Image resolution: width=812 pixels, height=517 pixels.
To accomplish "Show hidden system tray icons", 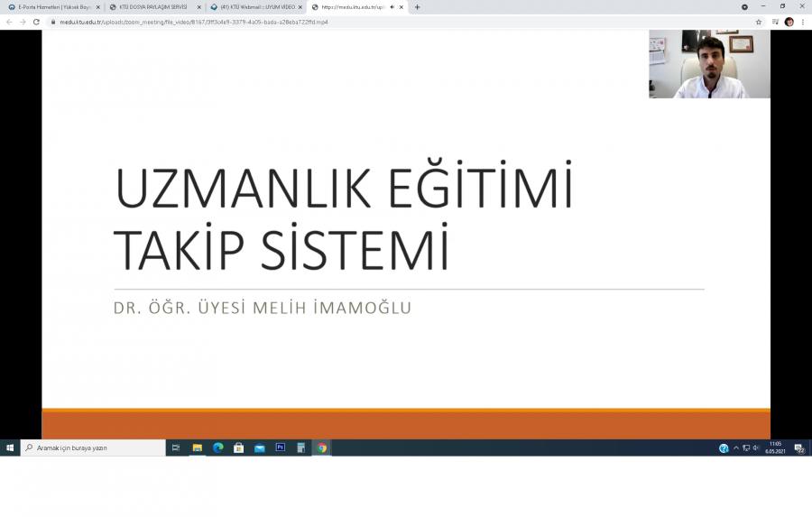I will coord(736,448).
